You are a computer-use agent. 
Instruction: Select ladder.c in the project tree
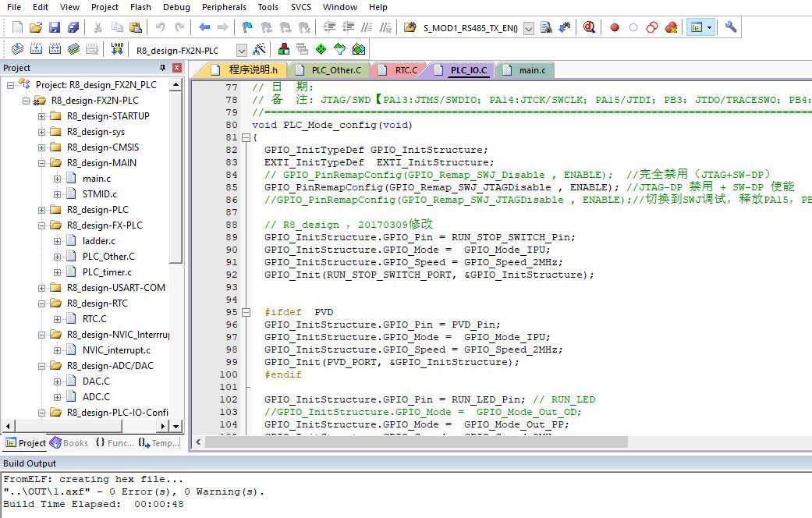click(x=98, y=241)
